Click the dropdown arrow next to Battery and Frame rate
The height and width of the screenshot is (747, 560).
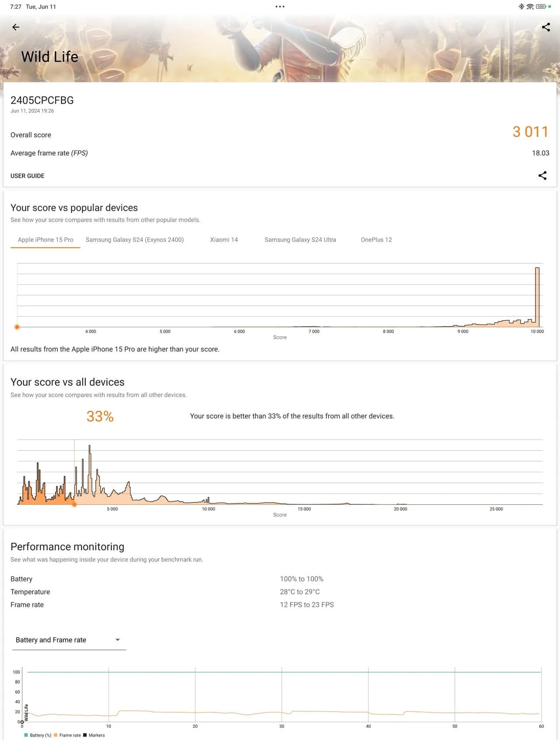117,640
